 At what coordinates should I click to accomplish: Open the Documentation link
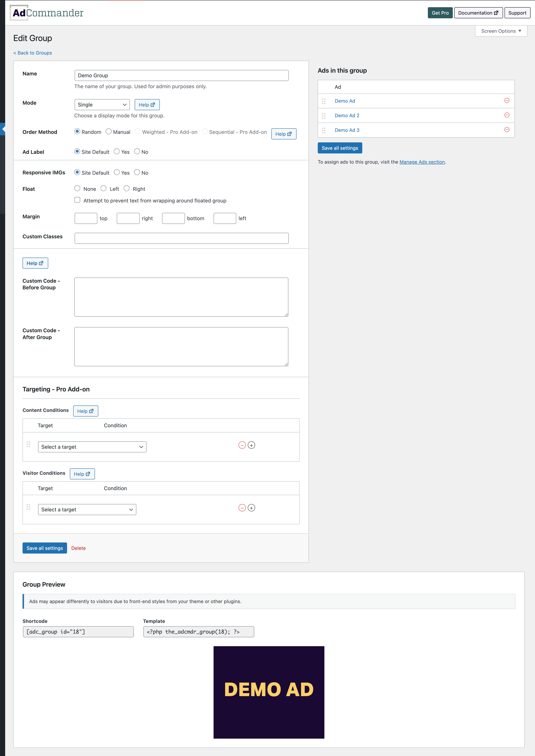478,13
